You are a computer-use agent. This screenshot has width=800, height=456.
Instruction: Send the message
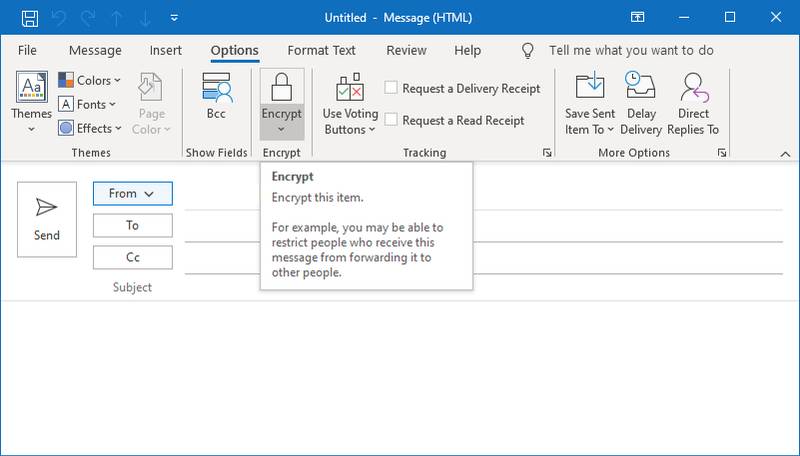(x=47, y=219)
